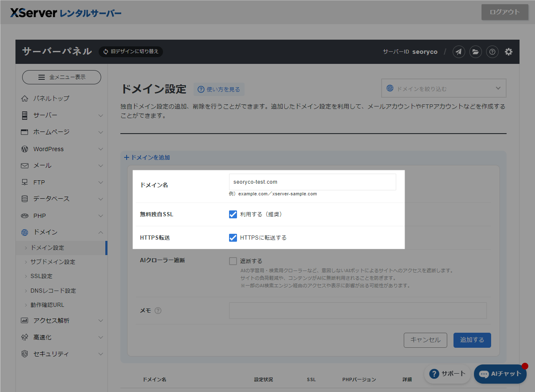Select the PHP icon in the sidebar
This screenshot has height=392, width=535.
(x=25, y=215)
